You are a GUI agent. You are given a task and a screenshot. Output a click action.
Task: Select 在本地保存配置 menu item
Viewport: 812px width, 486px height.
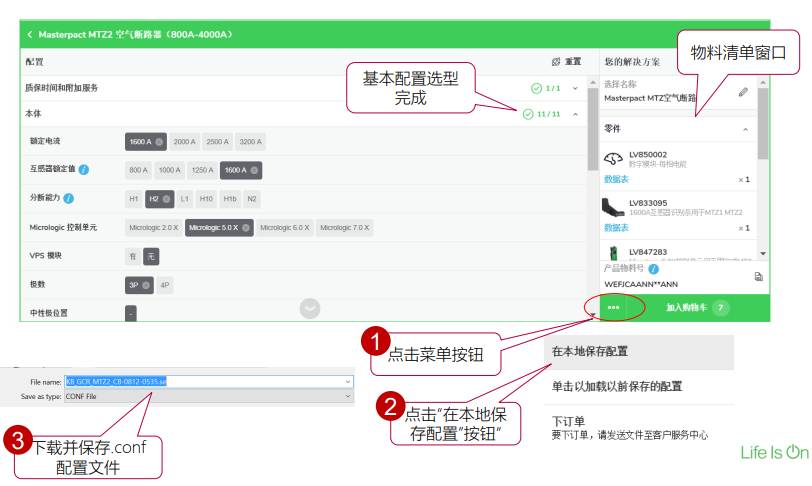click(x=589, y=352)
